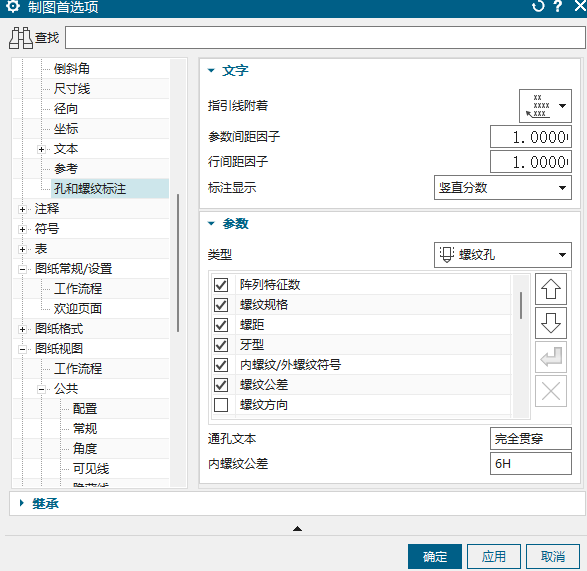Image resolution: width=587 pixels, height=571 pixels.
Task: Click the tree panel vertical scrollbar
Action: point(178,263)
